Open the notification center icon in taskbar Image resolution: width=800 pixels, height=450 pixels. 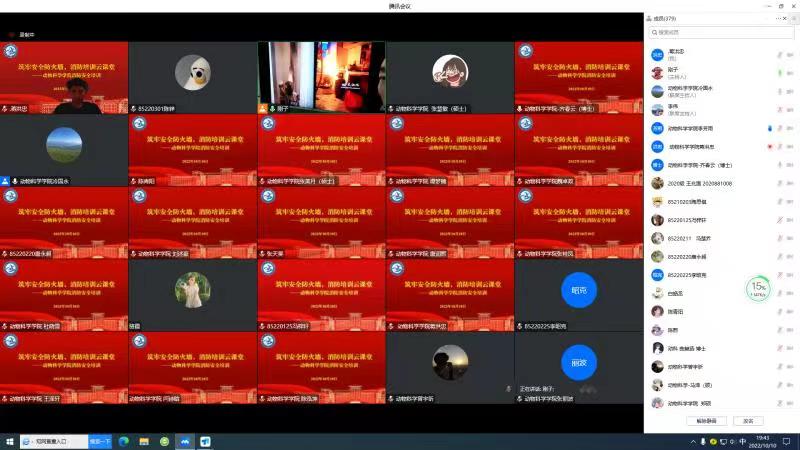791,441
